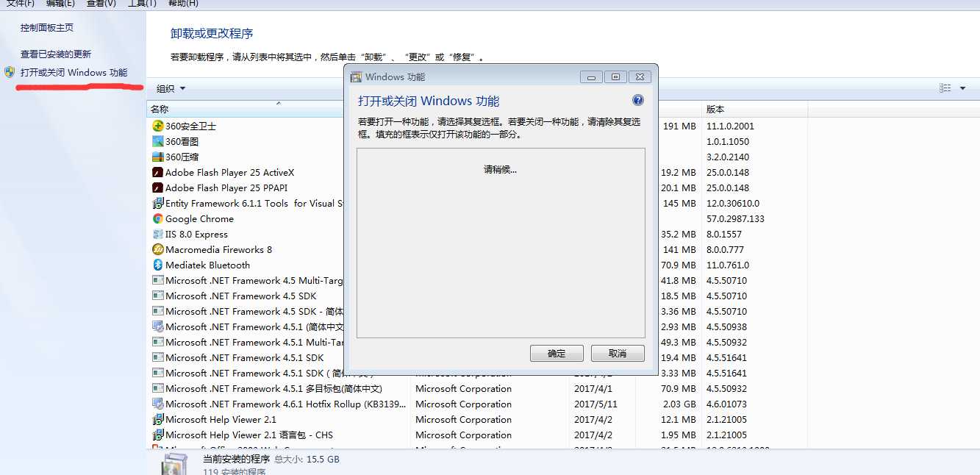Image resolution: width=980 pixels, height=475 pixels.
Task: Click version 8.0.1557 cell
Action: point(725,234)
